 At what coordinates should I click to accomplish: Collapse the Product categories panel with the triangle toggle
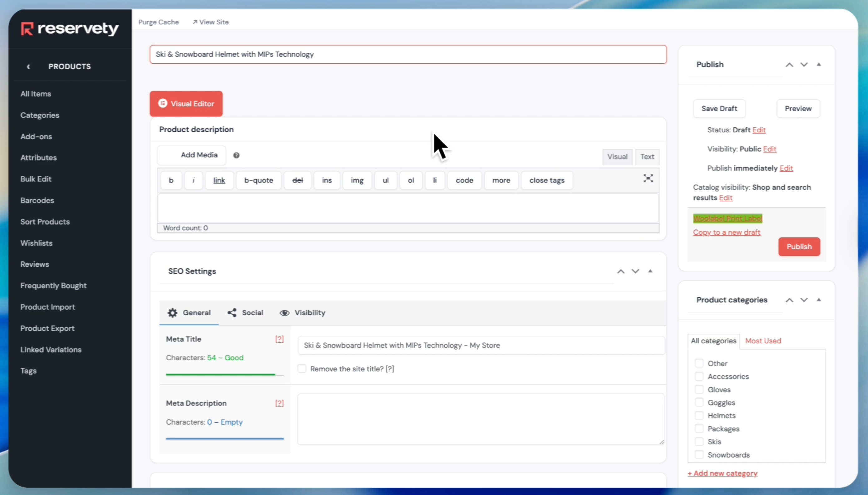coord(819,300)
